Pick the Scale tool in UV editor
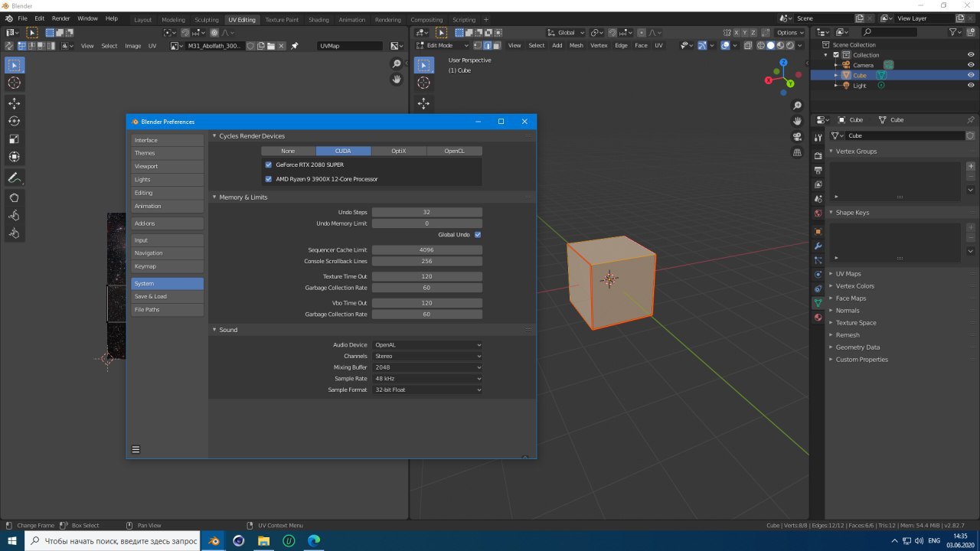Viewport: 980px width, 551px height. (15, 139)
